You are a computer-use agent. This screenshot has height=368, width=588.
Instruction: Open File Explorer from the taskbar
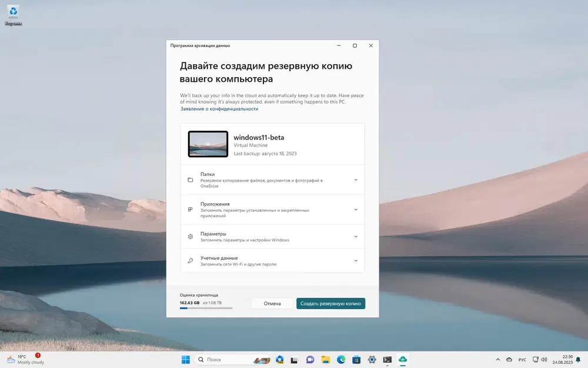(326, 360)
